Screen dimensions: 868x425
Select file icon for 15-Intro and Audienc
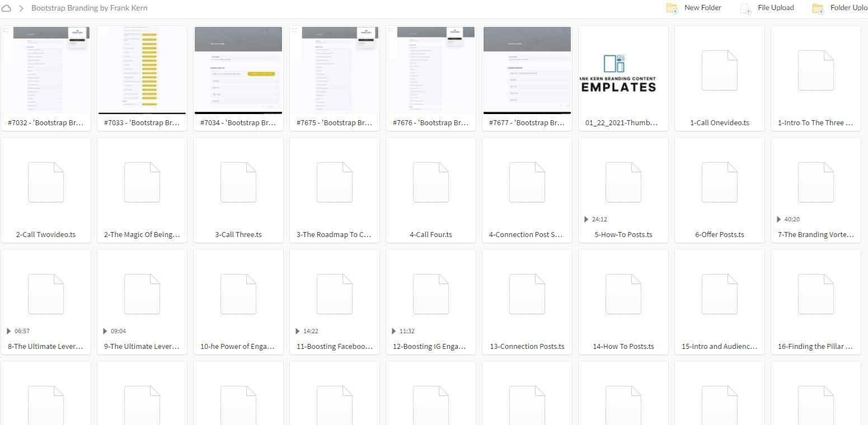pos(720,294)
